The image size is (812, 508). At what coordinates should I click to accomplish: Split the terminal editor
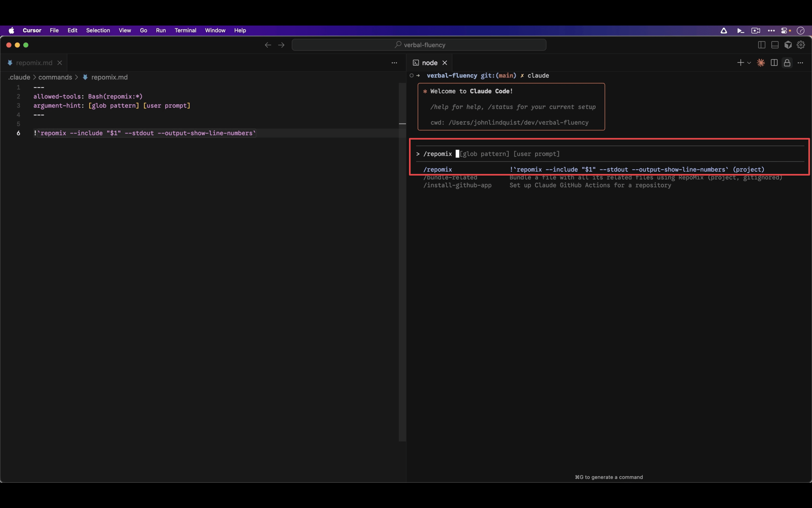click(774, 63)
